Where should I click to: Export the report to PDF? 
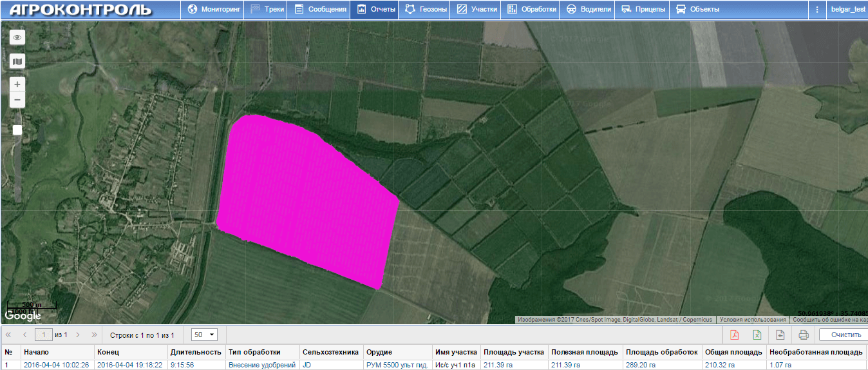734,335
